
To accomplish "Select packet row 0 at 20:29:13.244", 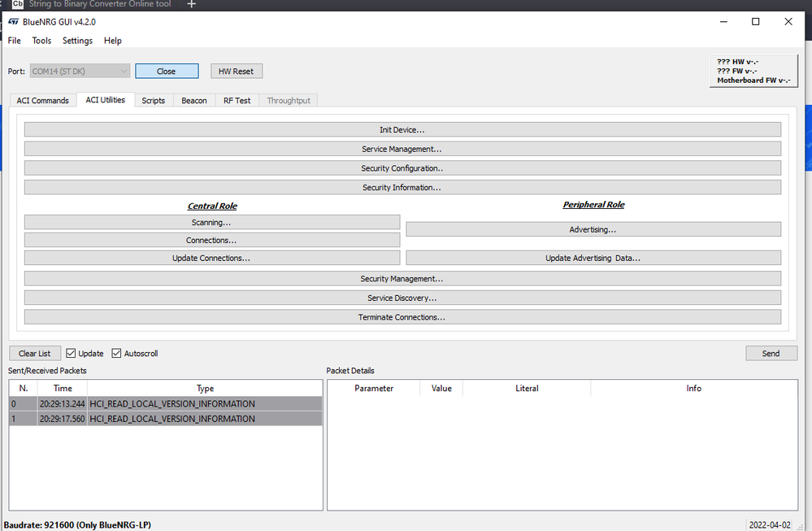I will [166, 403].
